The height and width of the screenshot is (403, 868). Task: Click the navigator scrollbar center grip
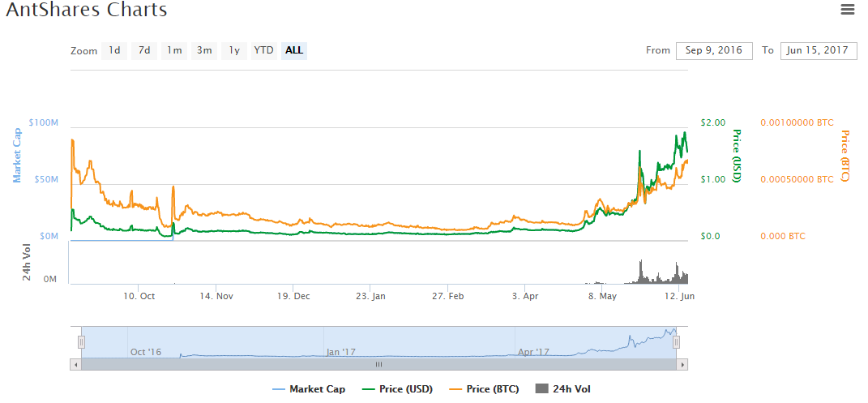[379, 365]
